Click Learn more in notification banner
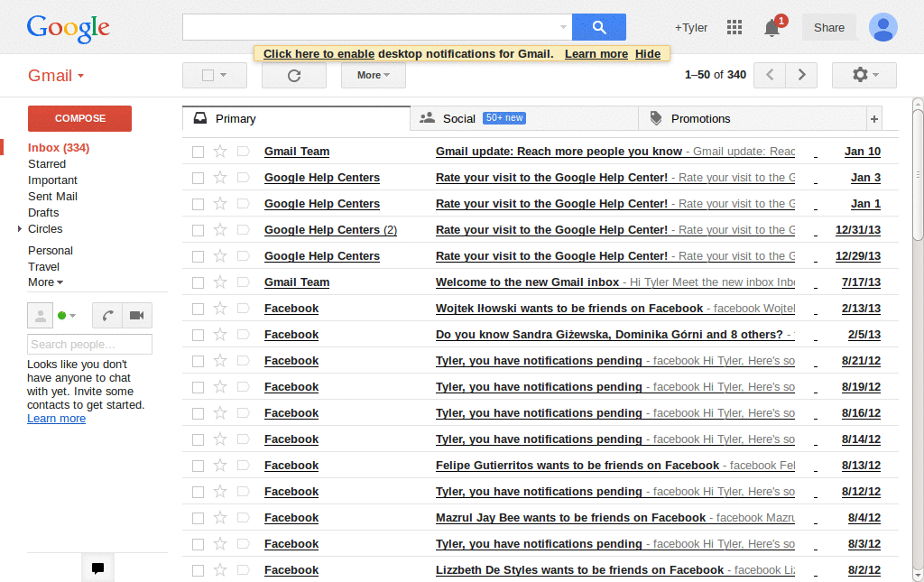The width and height of the screenshot is (924, 582). point(596,53)
